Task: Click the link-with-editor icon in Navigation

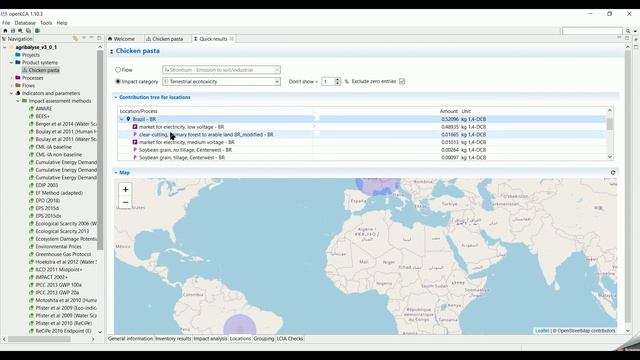Action: 75,38
